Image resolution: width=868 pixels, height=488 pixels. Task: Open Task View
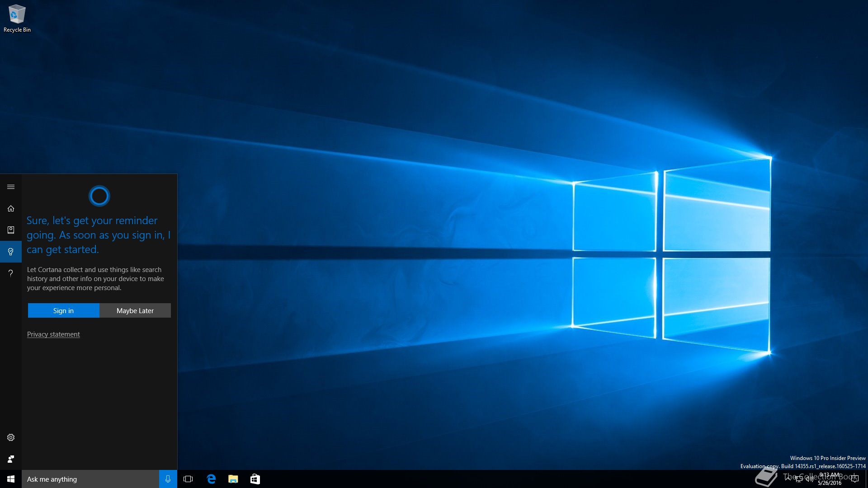click(x=188, y=479)
